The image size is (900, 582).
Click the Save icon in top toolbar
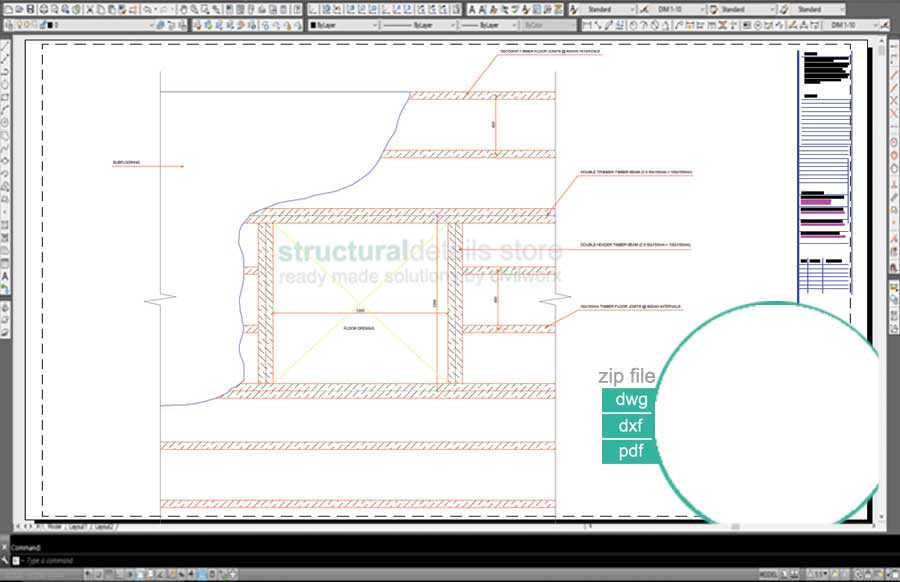point(31,9)
